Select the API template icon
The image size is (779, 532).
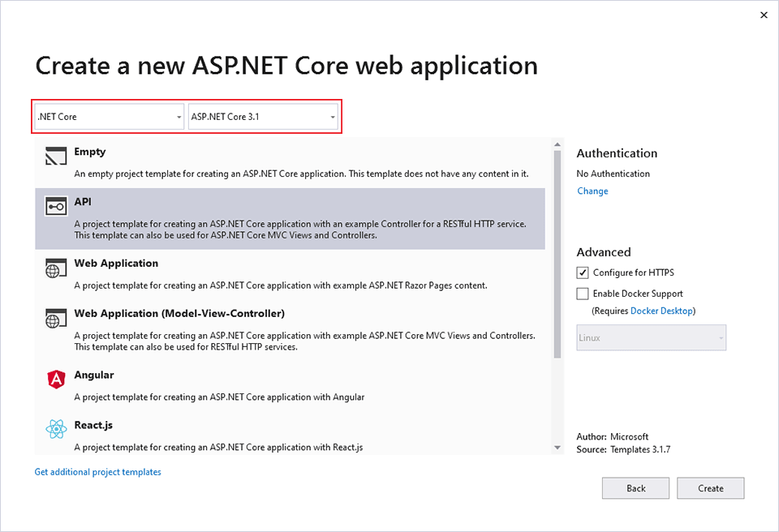tap(56, 207)
